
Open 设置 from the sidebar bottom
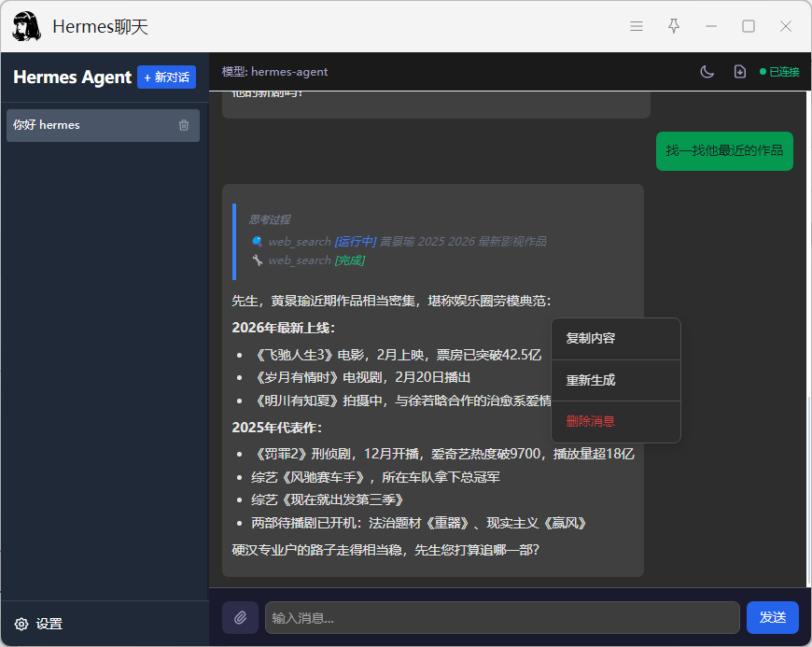[x=38, y=624]
